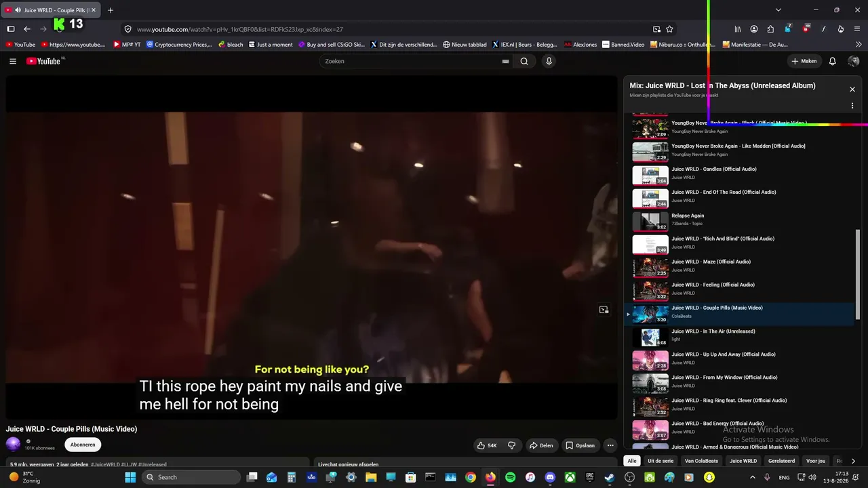
Task: Open the bleach bookmark
Action: point(231,45)
